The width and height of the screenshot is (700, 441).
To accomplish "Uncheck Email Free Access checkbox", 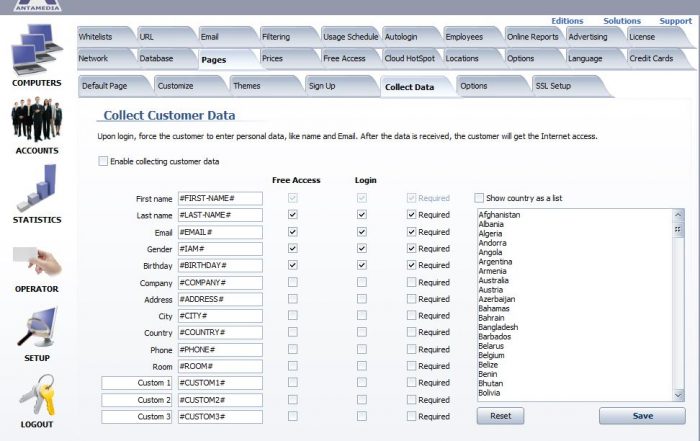I will [293, 232].
